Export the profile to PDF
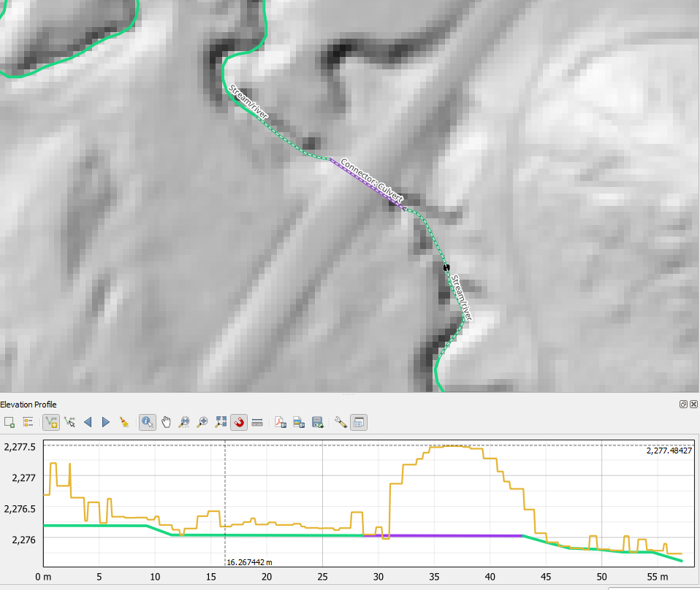 pyautogui.click(x=279, y=421)
